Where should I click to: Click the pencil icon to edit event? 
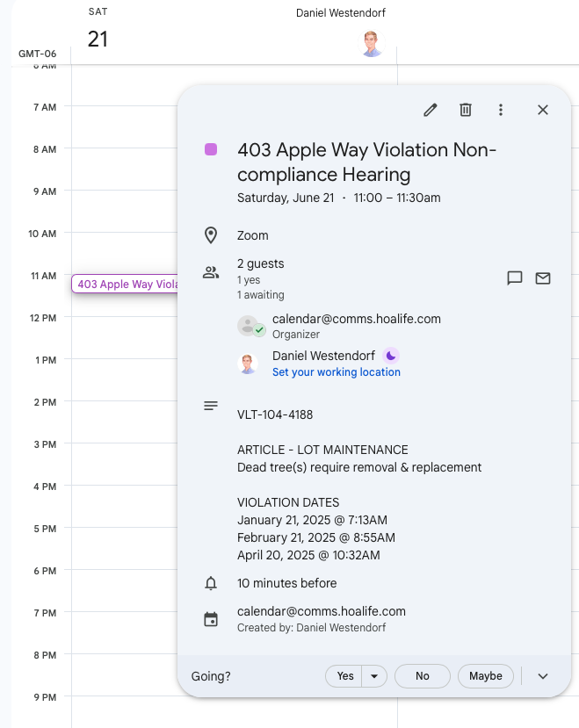(431, 110)
